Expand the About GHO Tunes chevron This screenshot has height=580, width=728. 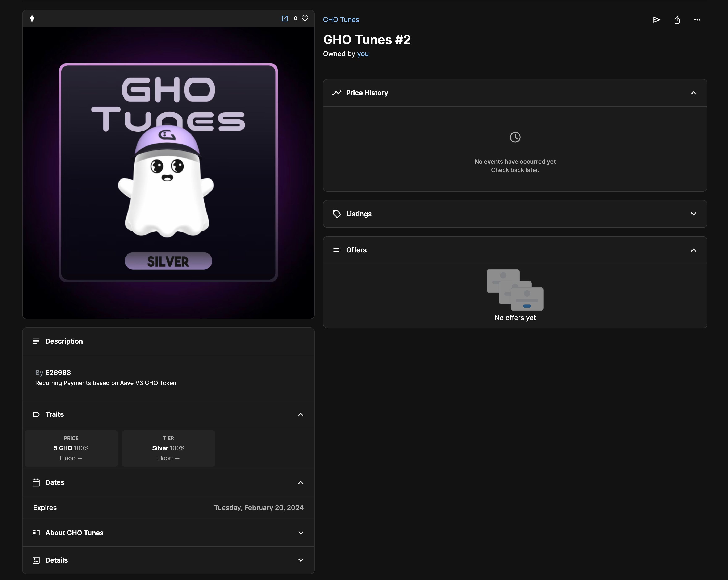pos(301,533)
